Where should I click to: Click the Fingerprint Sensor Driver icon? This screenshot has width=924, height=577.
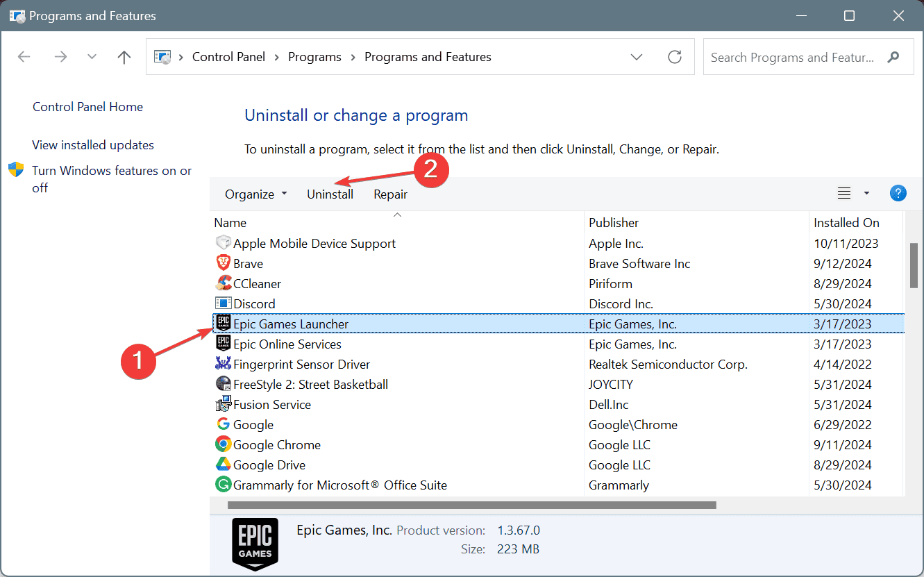coord(223,364)
